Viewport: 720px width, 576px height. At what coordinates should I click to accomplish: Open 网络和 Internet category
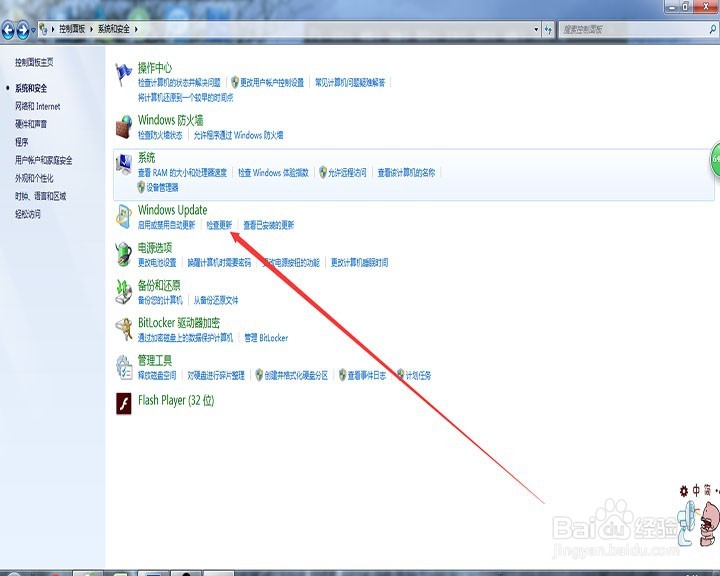pos(38,107)
